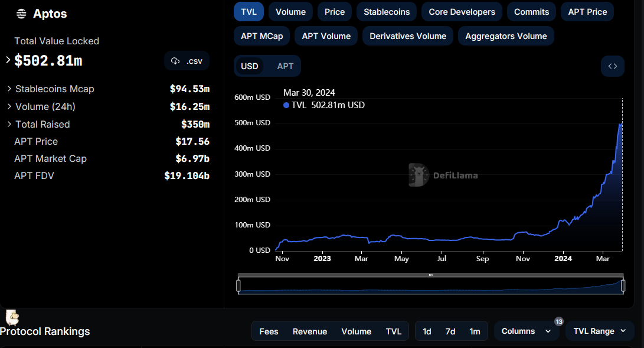644x348 pixels.
Task: Select the 1d change period
Action: pyautogui.click(x=427, y=331)
